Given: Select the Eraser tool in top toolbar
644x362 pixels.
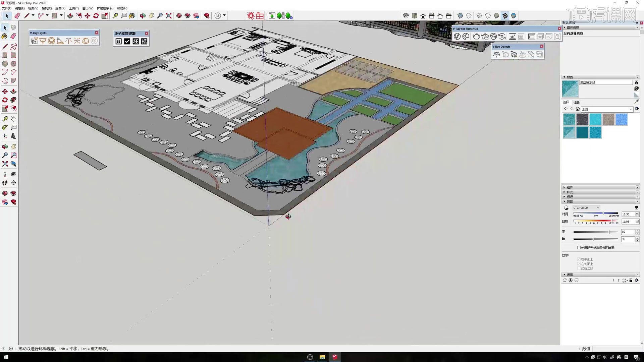Looking at the screenshot, I should pyautogui.click(x=17, y=16).
